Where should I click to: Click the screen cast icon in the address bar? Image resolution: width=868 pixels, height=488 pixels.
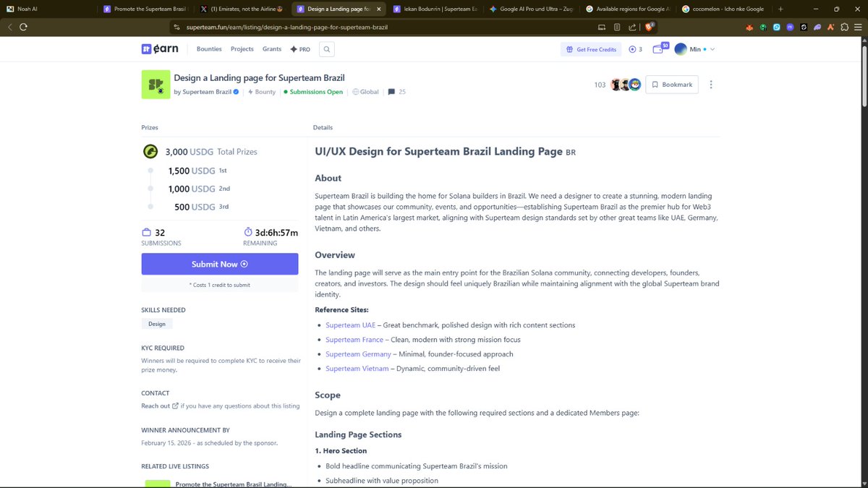point(602,27)
